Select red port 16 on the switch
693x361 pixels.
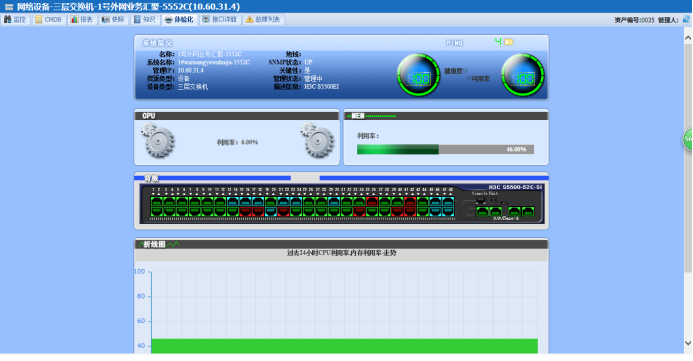[x=245, y=211]
